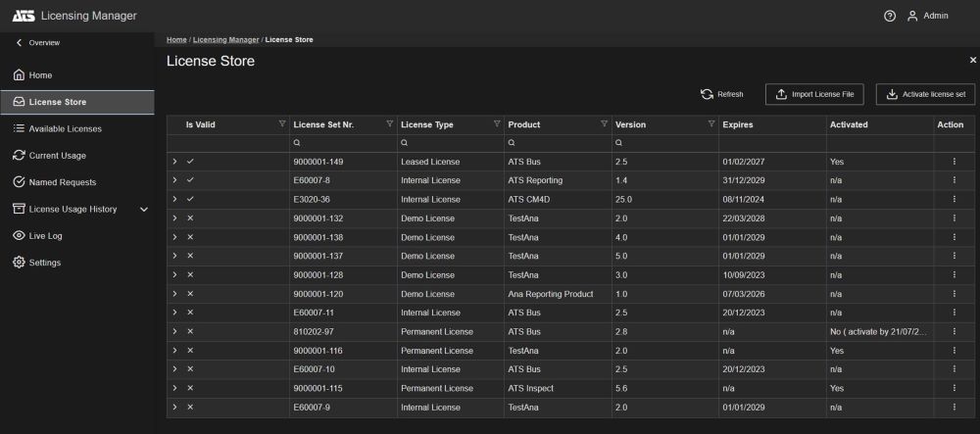This screenshot has width=980, height=434.
Task: Open the Admin user account menu
Action: [927, 16]
